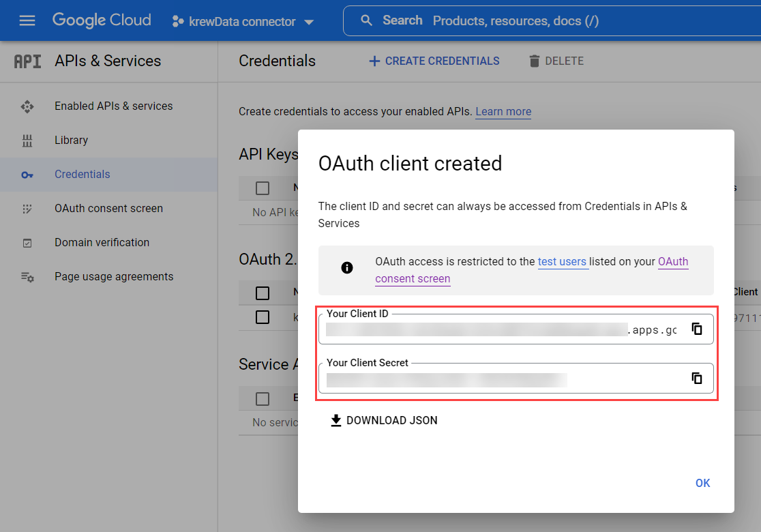Open Credentials in the sidebar
Viewport: 761px width, 532px height.
(82, 175)
